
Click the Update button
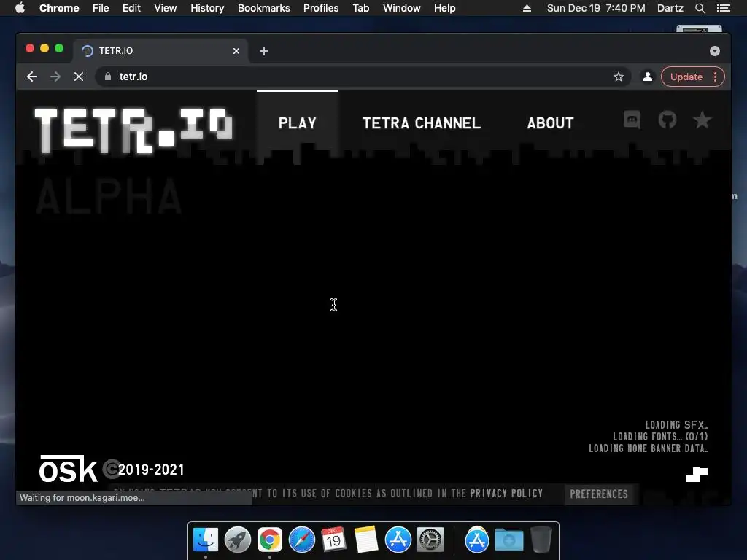pos(686,77)
